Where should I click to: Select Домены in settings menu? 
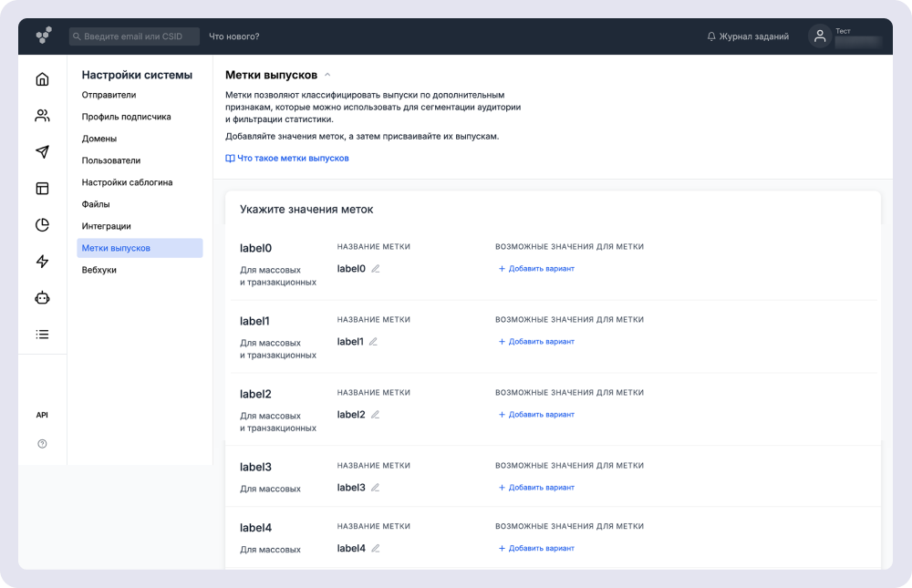(99, 139)
